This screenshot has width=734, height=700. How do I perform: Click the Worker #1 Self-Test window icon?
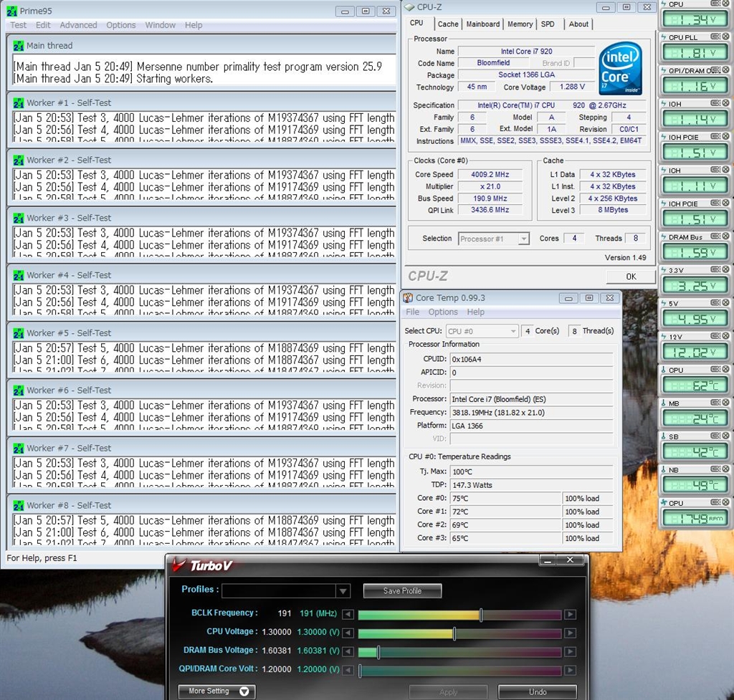click(19, 103)
